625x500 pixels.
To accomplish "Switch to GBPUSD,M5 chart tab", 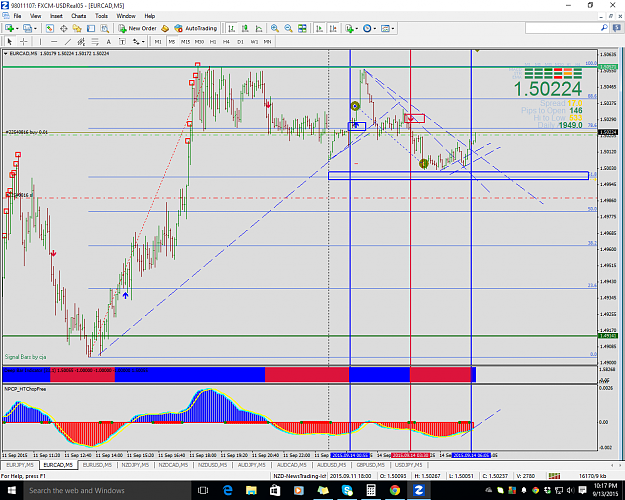I will point(370,465).
